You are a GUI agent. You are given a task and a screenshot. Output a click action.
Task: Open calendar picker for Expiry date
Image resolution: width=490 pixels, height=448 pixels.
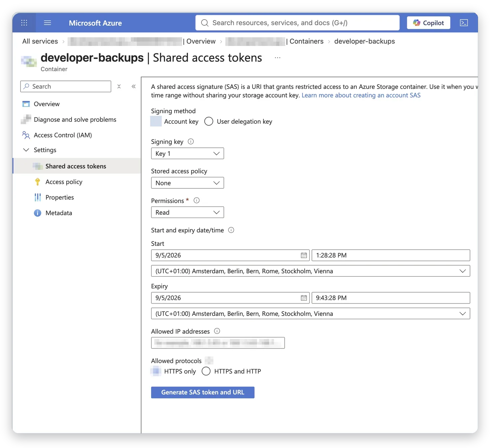[304, 298]
